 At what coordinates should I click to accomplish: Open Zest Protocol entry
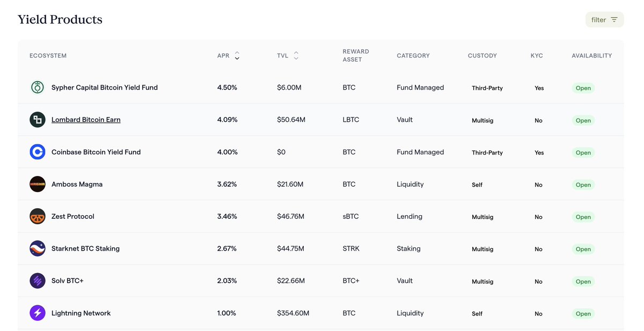click(73, 216)
